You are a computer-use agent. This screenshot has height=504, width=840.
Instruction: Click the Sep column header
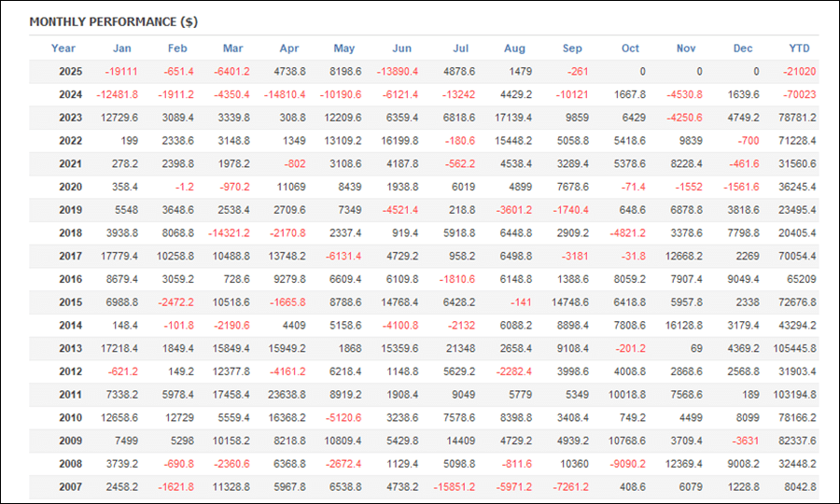pos(572,49)
